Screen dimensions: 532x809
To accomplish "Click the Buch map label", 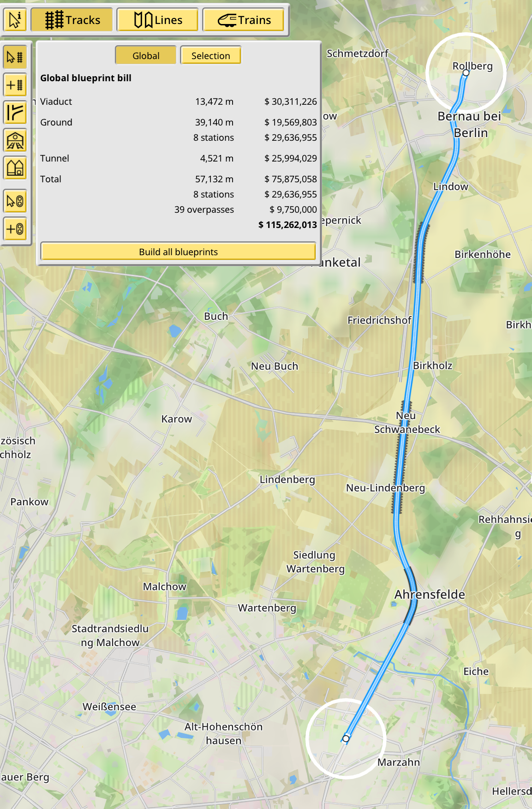I will (x=216, y=317).
